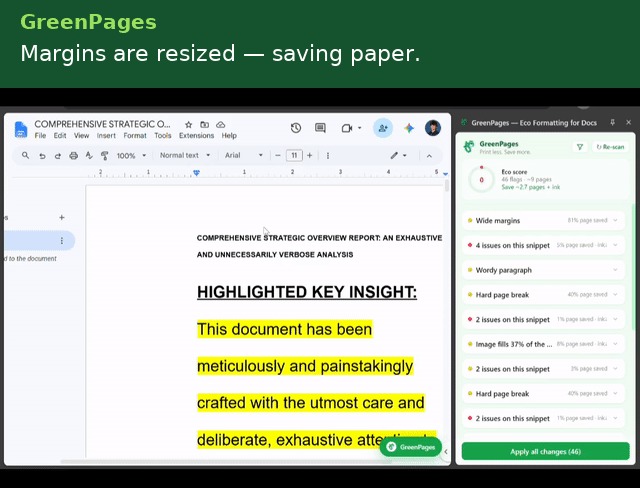
Task: Open the comments icon
Action: pyautogui.click(x=320, y=128)
